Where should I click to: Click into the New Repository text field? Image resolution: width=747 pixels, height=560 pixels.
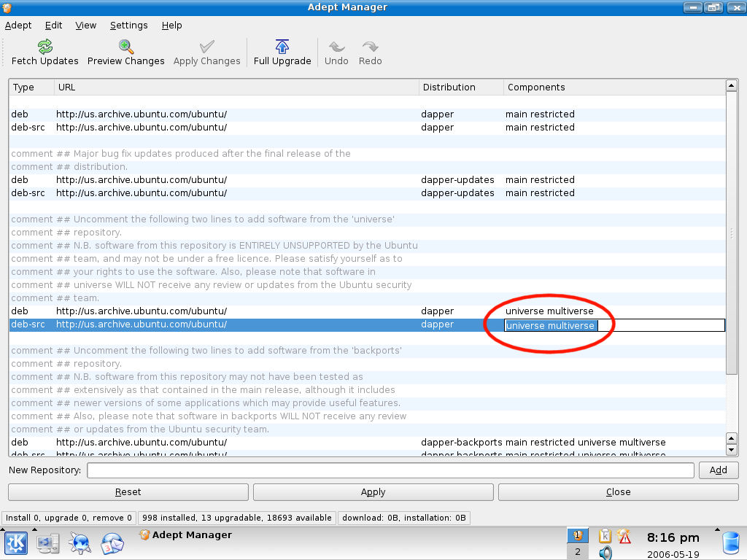coord(390,470)
